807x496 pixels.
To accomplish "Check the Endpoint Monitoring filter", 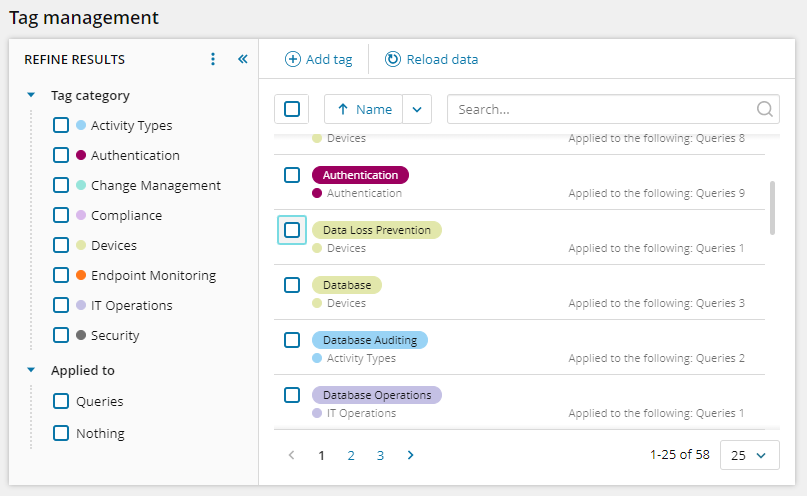I will point(61,275).
